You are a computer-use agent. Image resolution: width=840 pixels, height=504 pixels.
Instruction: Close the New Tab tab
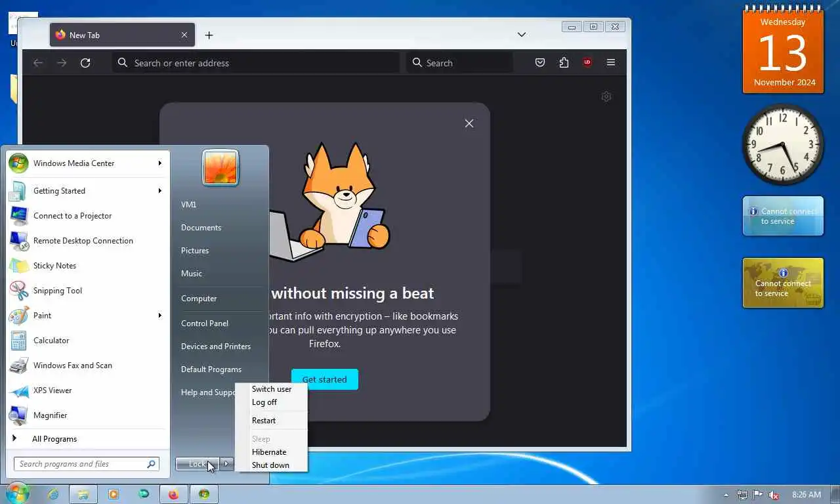(184, 35)
